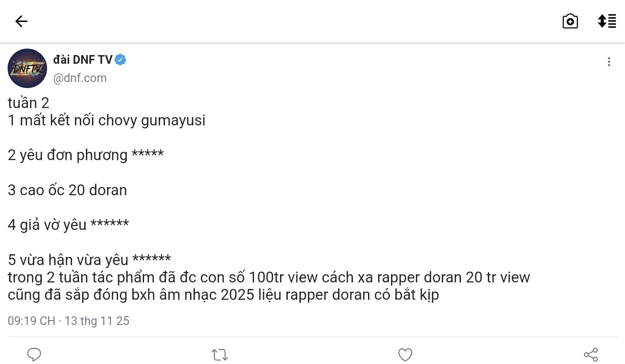625x364 pixels.
Task: Open the DNF TV profile avatar
Action: click(x=27, y=68)
